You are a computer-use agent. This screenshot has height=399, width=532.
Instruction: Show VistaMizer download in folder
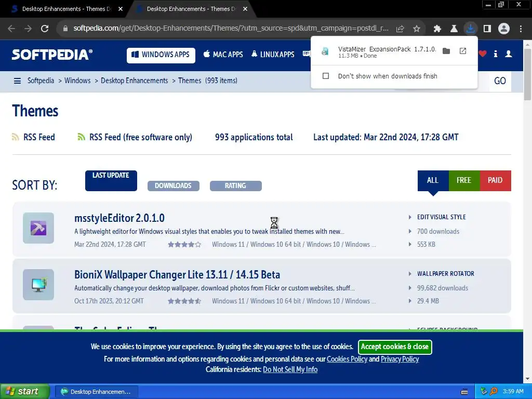click(x=446, y=51)
